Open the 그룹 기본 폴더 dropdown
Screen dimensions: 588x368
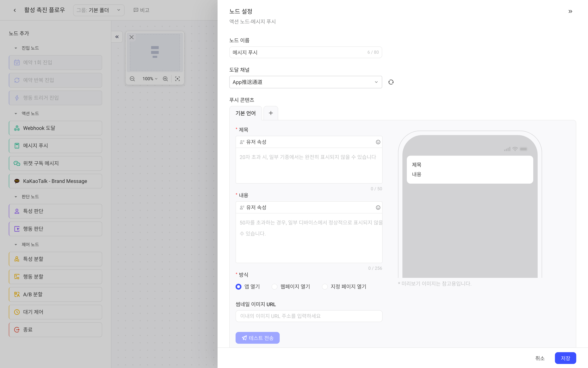[x=99, y=10]
